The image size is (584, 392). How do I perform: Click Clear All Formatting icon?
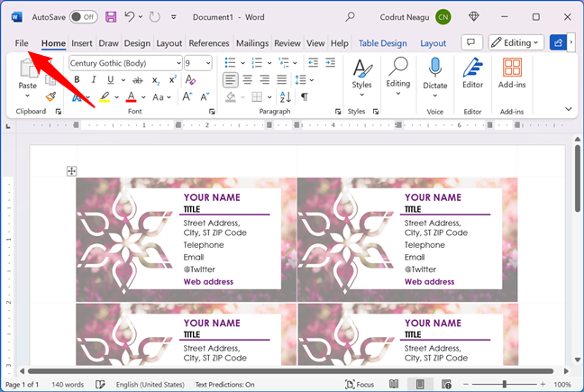[x=190, y=79]
